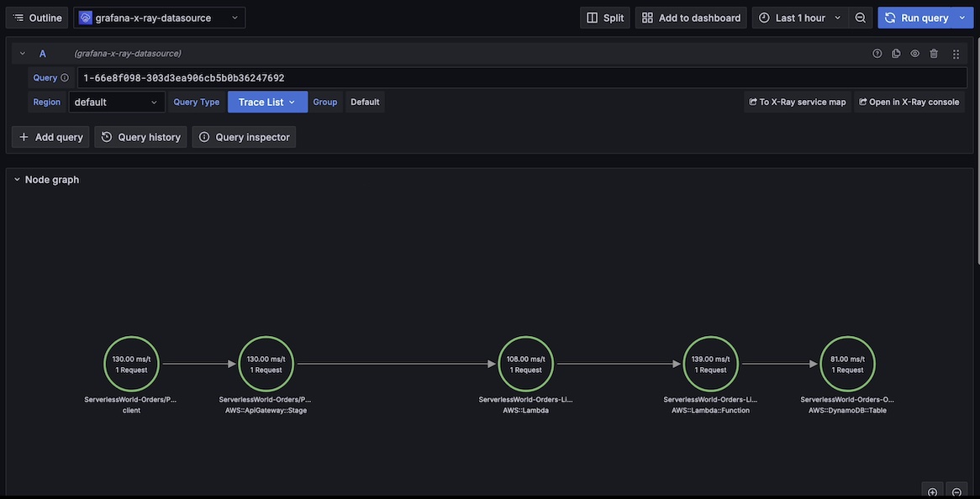Open in X-Ray console link

click(x=909, y=102)
